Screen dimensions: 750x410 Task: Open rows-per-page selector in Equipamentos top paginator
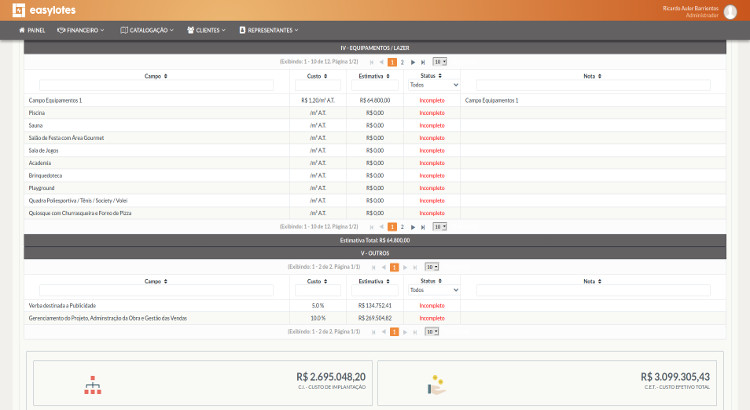point(440,62)
